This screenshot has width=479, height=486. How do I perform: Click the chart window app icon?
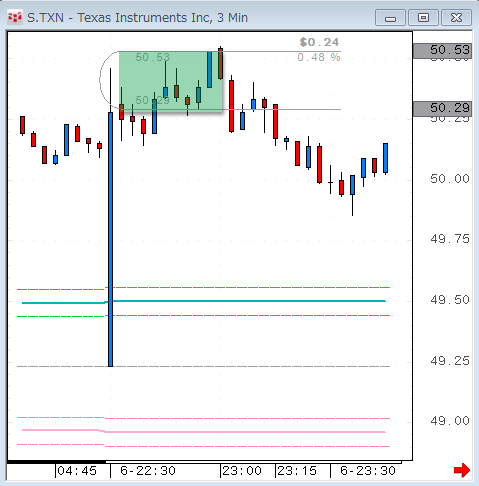pyautogui.click(x=15, y=17)
